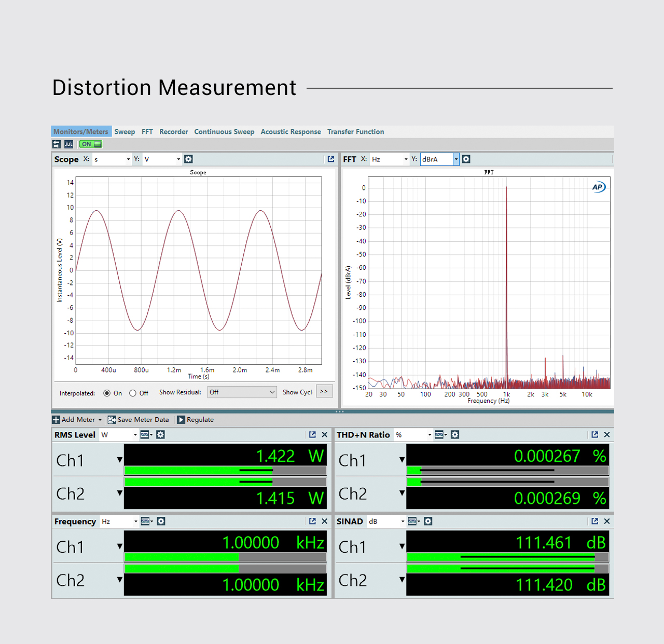Toggle the green ON generator switch
The height and width of the screenshot is (644, 664).
(91, 144)
